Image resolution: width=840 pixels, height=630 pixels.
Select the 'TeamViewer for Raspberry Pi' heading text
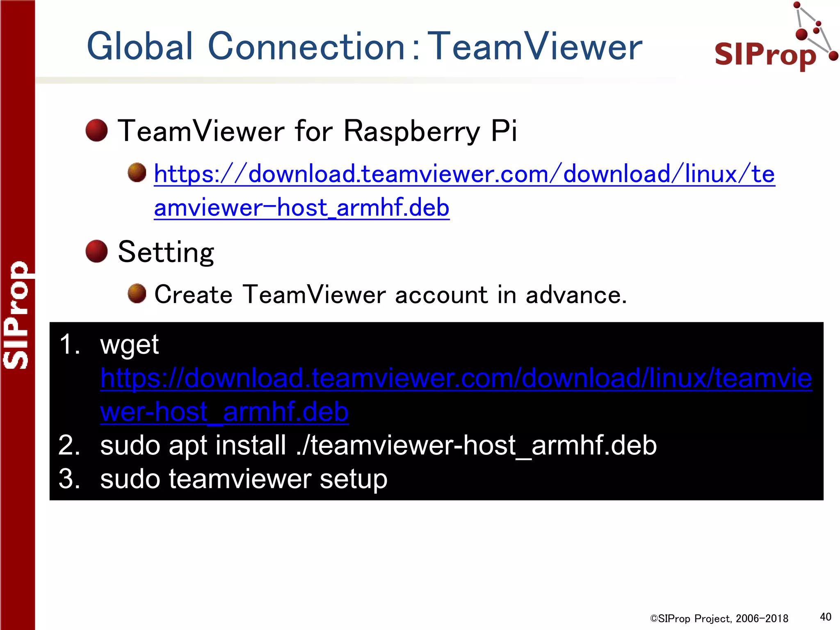pyautogui.click(x=317, y=131)
